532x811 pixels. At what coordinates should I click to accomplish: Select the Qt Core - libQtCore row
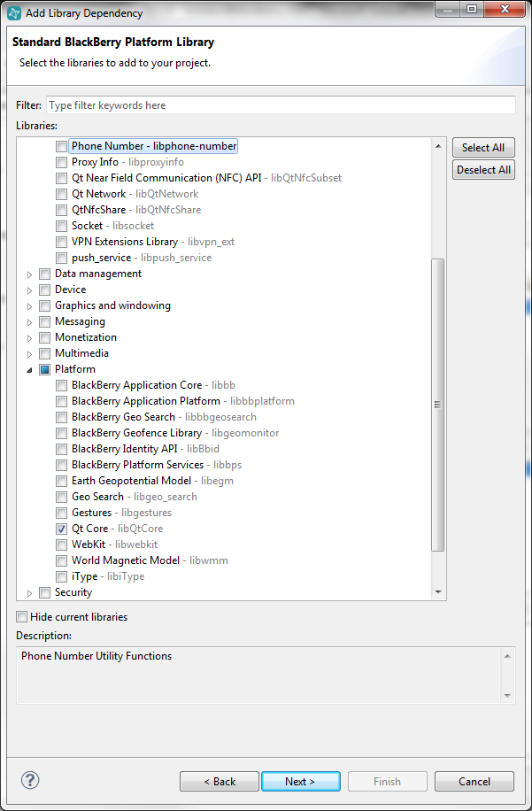pyautogui.click(x=118, y=529)
